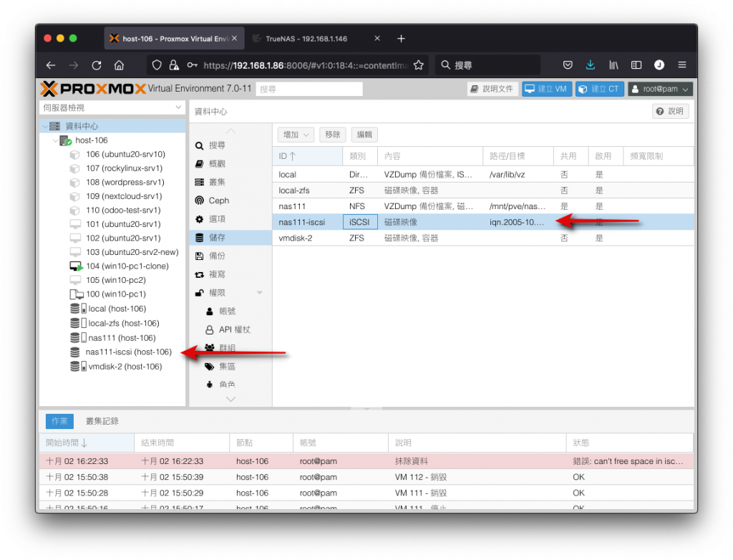Screen dimensions: 733x560
Task: Open the VM 112 - 銷毀 task row
Action: click(366, 477)
